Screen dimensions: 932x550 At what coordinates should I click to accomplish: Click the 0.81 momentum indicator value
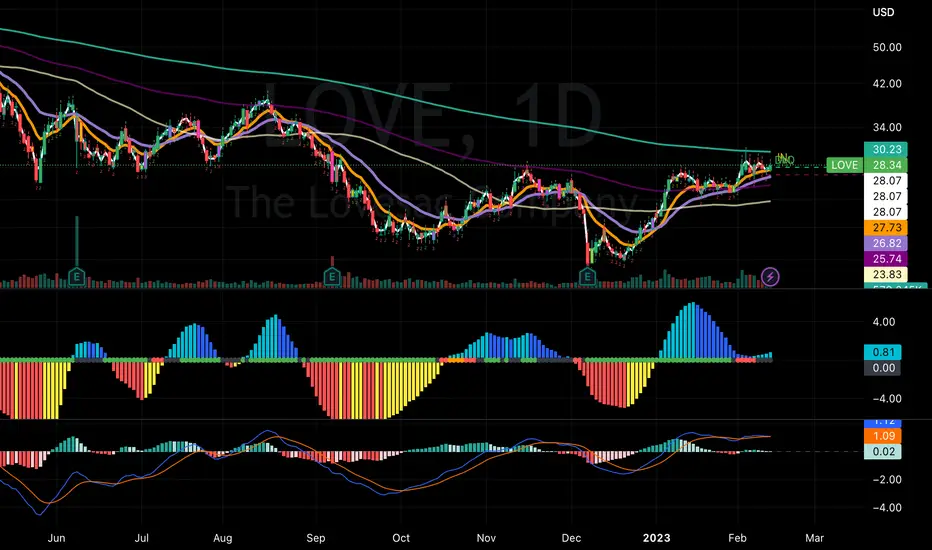click(x=883, y=352)
